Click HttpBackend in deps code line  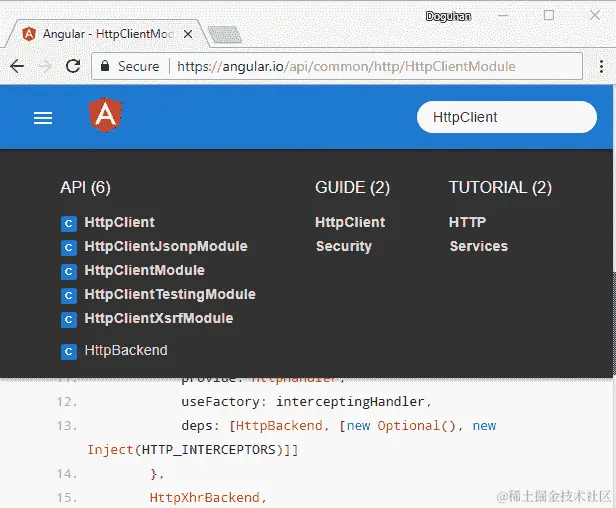click(x=279, y=425)
